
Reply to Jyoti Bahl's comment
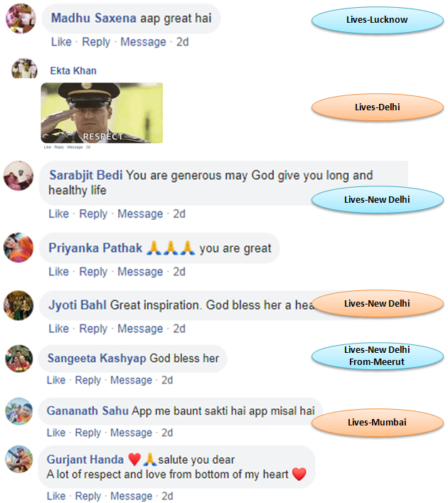(x=93, y=329)
